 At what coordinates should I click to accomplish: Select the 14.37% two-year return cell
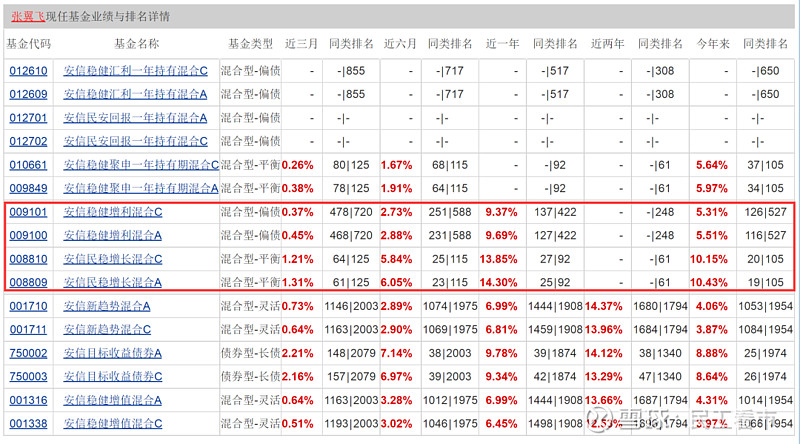(x=604, y=306)
